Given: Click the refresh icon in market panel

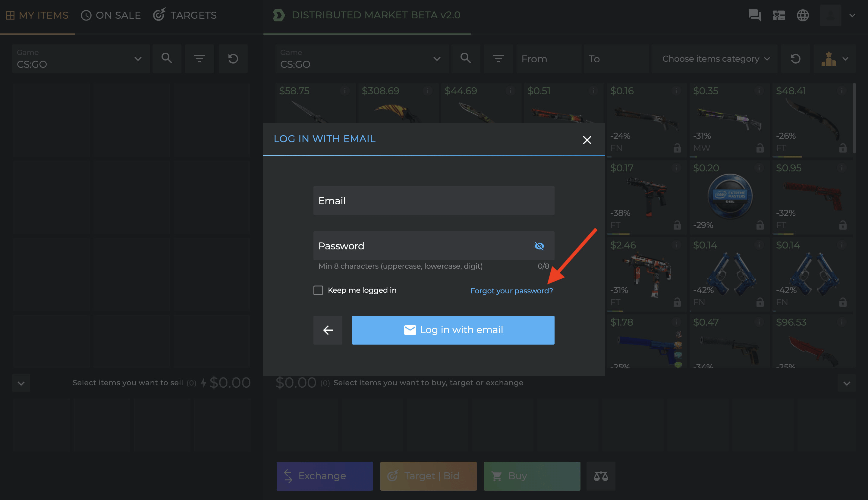Looking at the screenshot, I should click(x=795, y=58).
